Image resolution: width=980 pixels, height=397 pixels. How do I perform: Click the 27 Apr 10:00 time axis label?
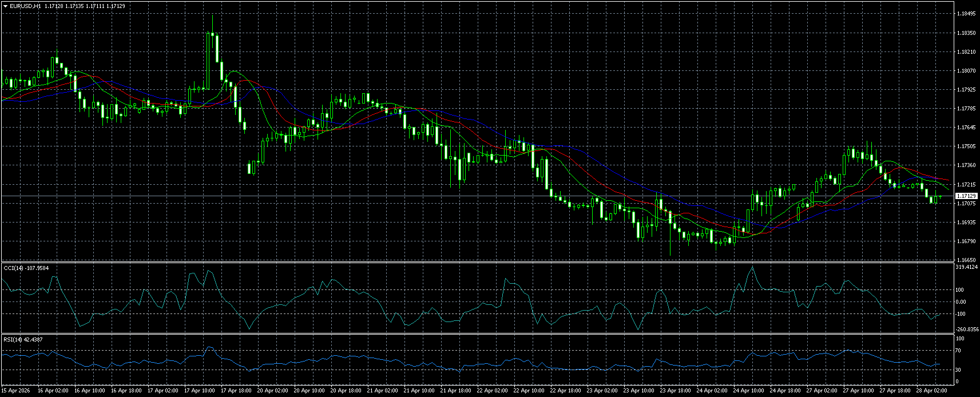(859, 391)
